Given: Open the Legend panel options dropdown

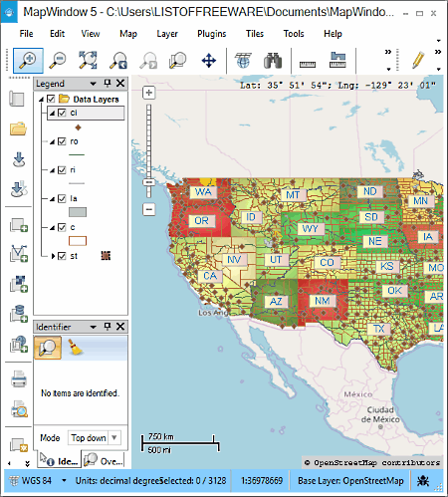Looking at the screenshot, I should pos(94,84).
